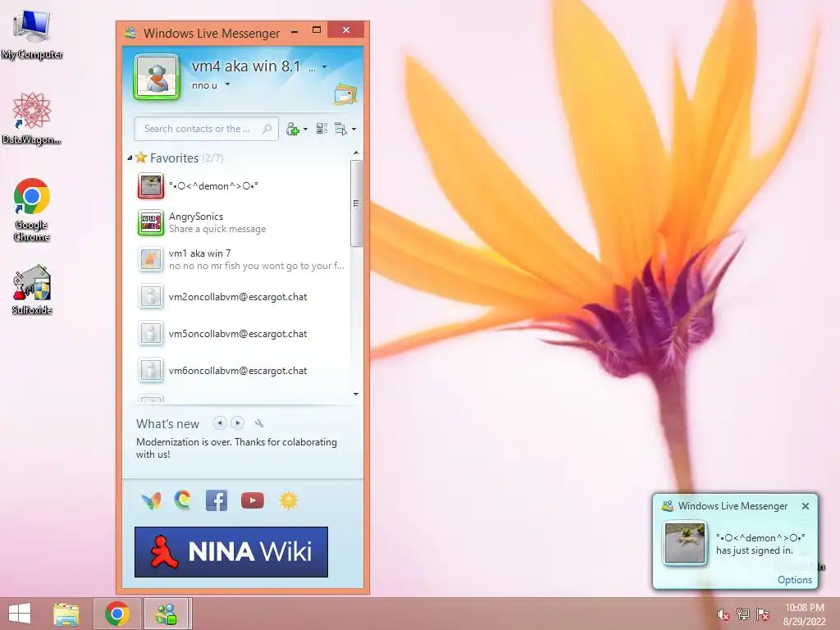Select the demon contact in Favorites
Screen dimensions: 840x630
point(241,186)
